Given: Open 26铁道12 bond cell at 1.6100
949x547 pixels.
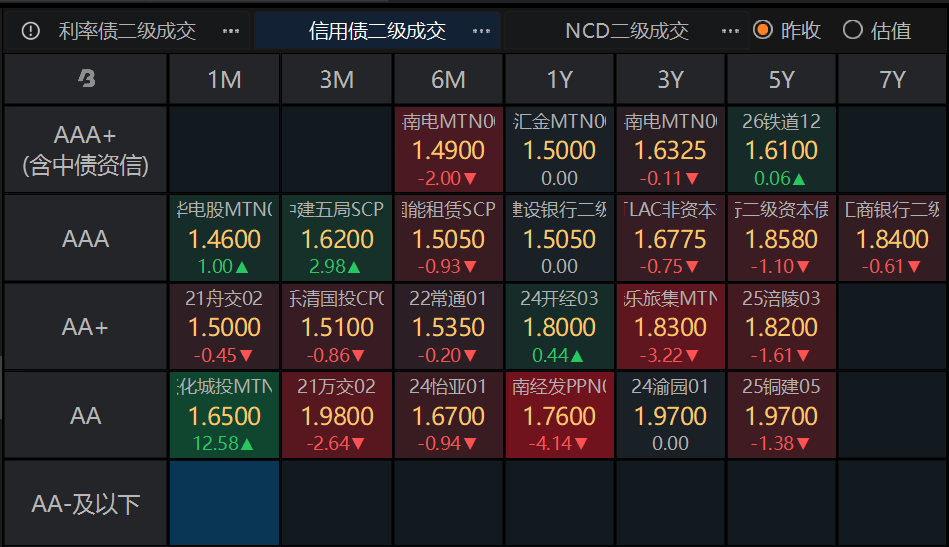Looking at the screenshot, I should [x=781, y=149].
